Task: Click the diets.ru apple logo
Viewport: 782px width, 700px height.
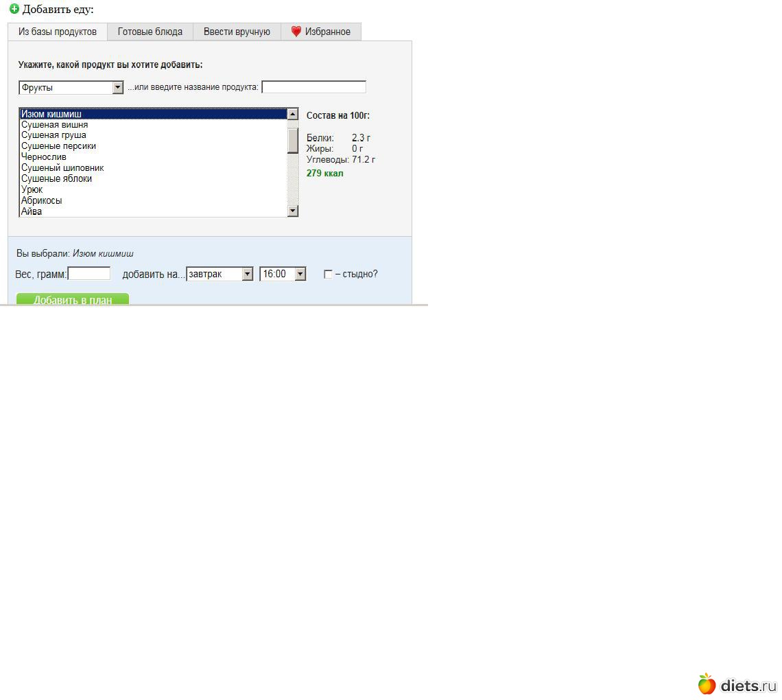Action: coord(707,684)
